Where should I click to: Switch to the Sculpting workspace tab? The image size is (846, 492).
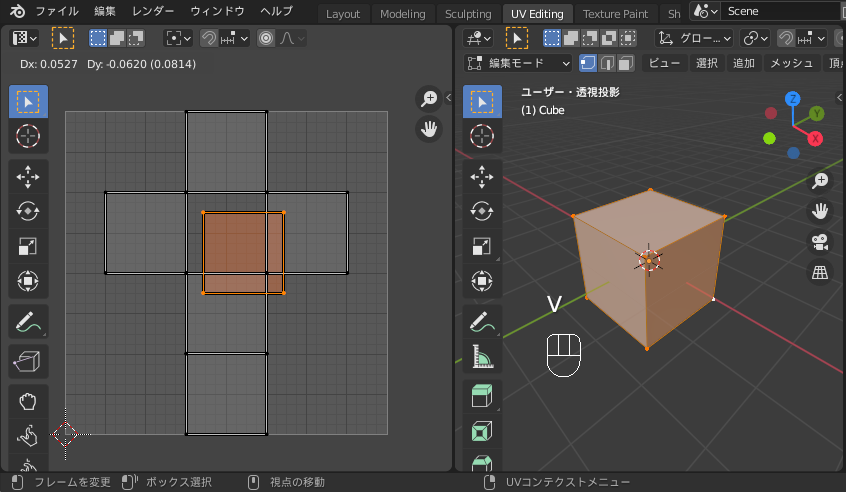(x=468, y=14)
